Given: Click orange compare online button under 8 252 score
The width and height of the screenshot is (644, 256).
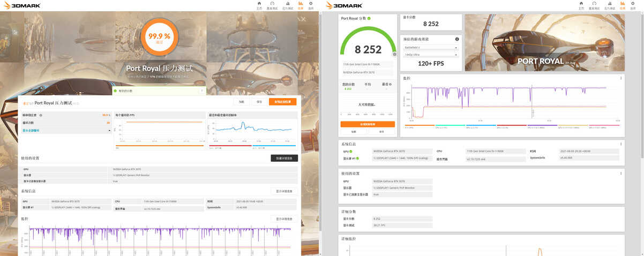Looking at the screenshot, I should (368, 124).
